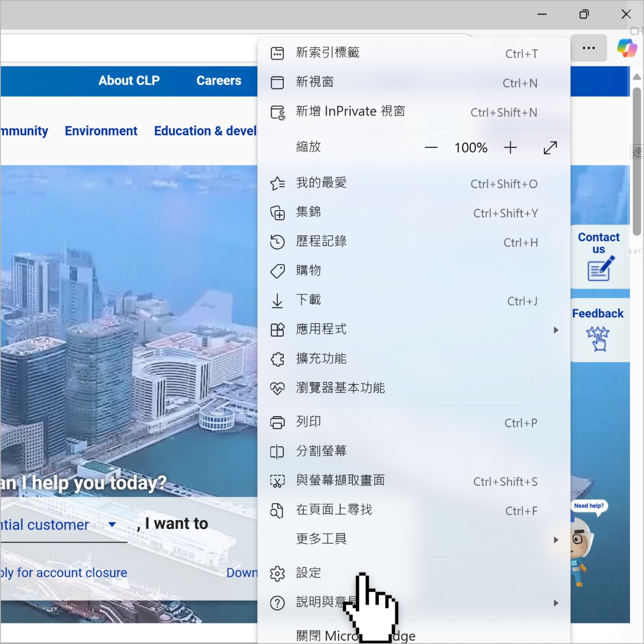This screenshot has height=644, width=644.
Task: Click the Feedback label
Action: (598, 313)
